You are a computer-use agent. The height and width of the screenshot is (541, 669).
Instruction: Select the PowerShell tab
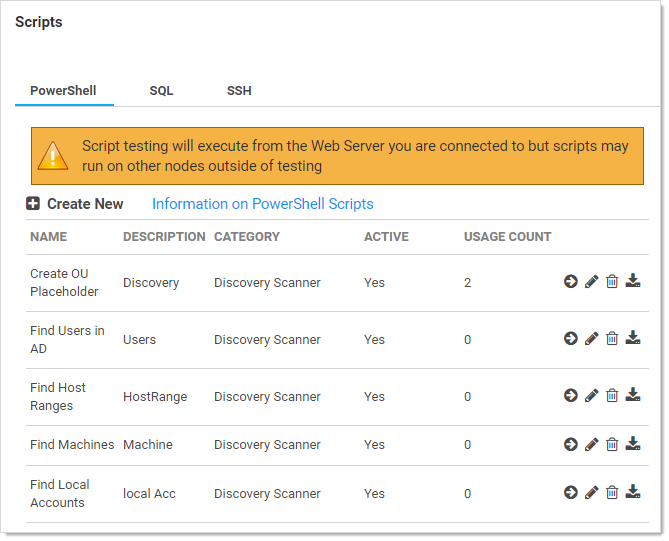coord(63,91)
